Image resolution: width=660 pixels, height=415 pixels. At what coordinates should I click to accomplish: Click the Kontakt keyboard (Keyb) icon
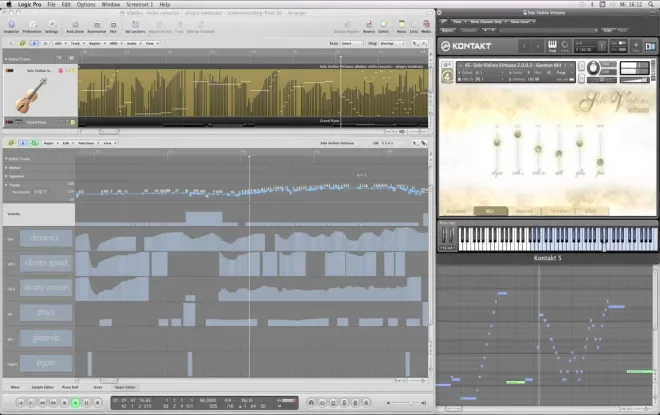pyautogui.click(x=552, y=44)
